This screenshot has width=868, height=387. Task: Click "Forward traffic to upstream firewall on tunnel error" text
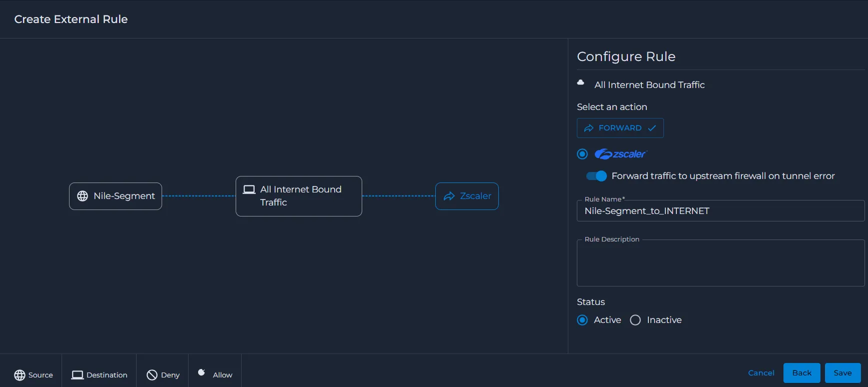coord(723,176)
